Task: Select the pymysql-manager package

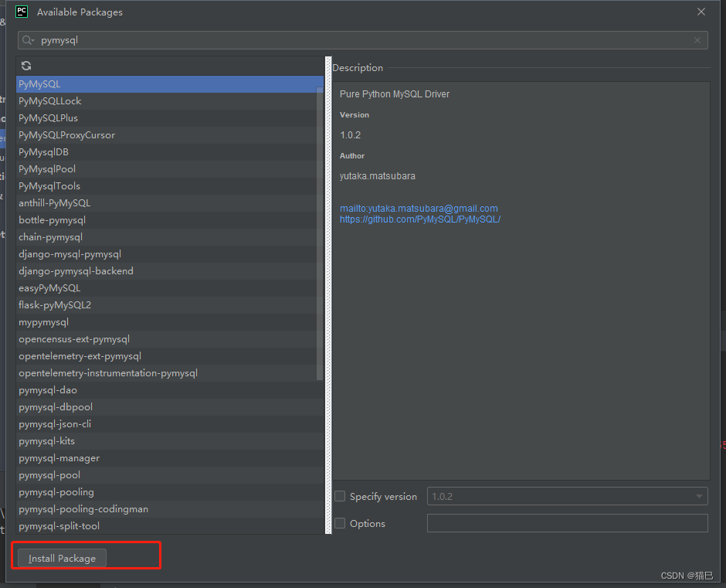Action: [169, 457]
